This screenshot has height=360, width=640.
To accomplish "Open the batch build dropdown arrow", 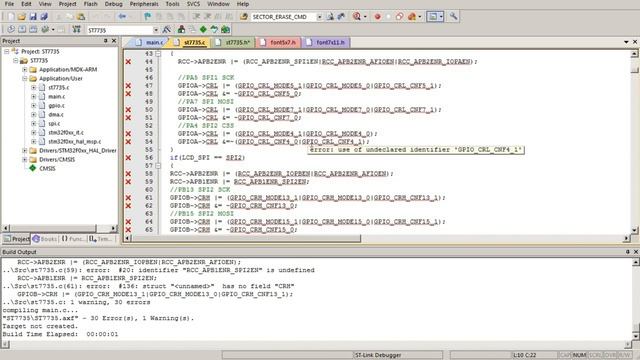I will [53, 30].
